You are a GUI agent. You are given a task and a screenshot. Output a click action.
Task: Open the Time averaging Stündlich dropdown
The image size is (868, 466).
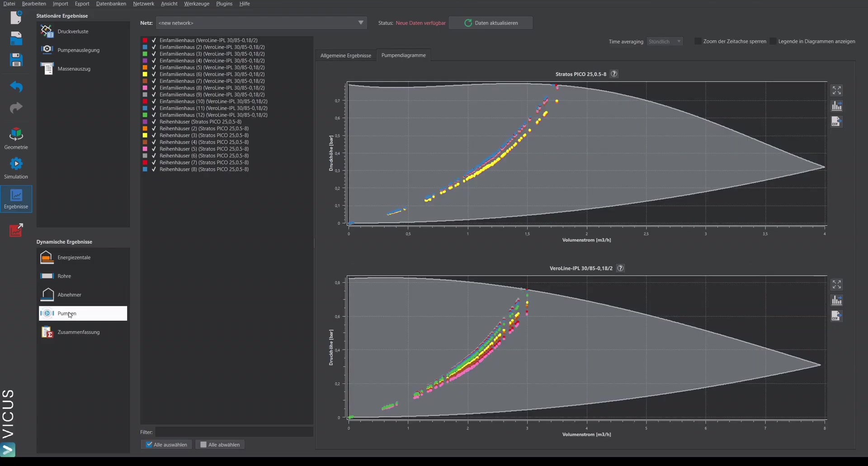[x=665, y=41]
